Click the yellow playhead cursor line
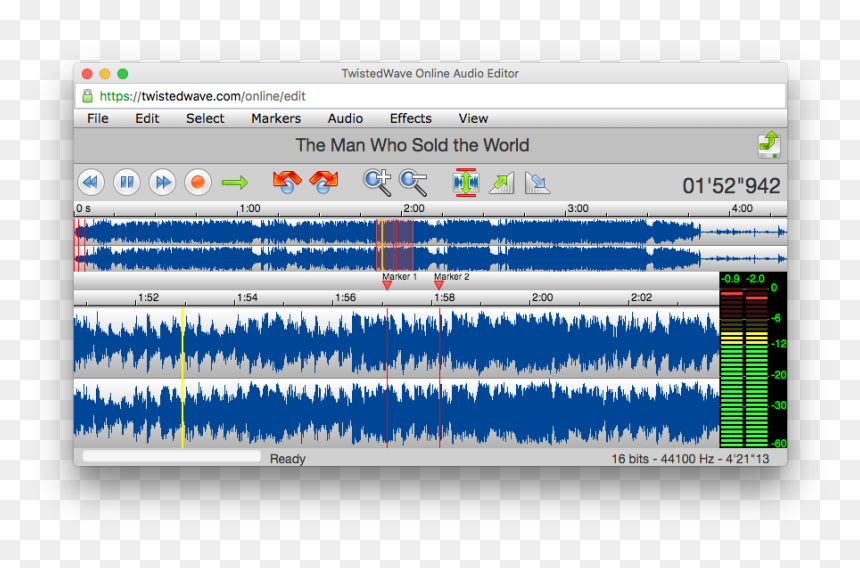Viewport: 860px width, 568px height. click(x=183, y=378)
